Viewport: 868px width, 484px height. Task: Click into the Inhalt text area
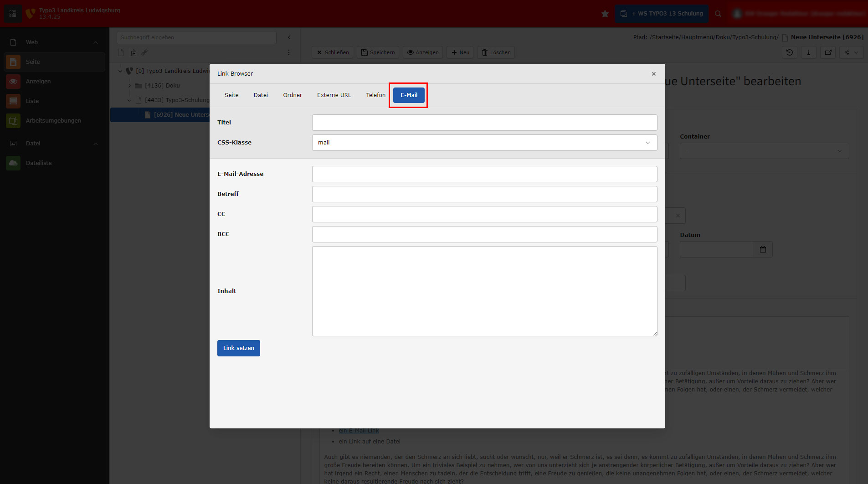484,291
